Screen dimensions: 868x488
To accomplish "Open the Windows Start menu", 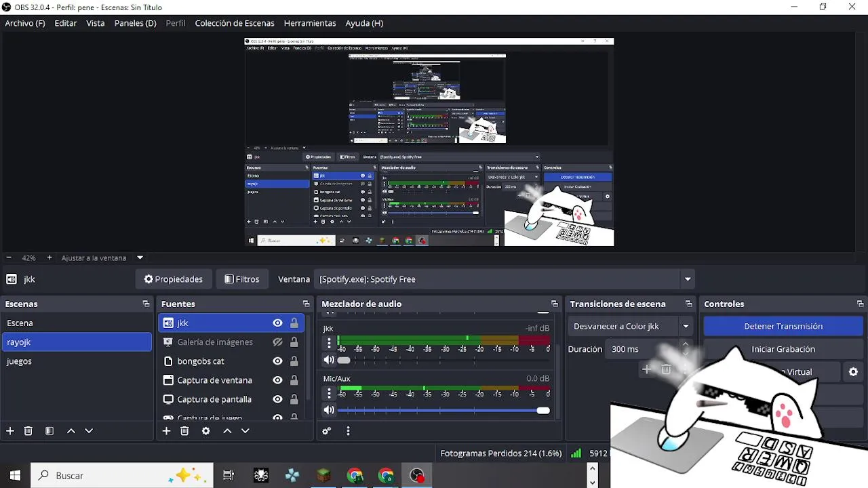I will [x=15, y=476].
